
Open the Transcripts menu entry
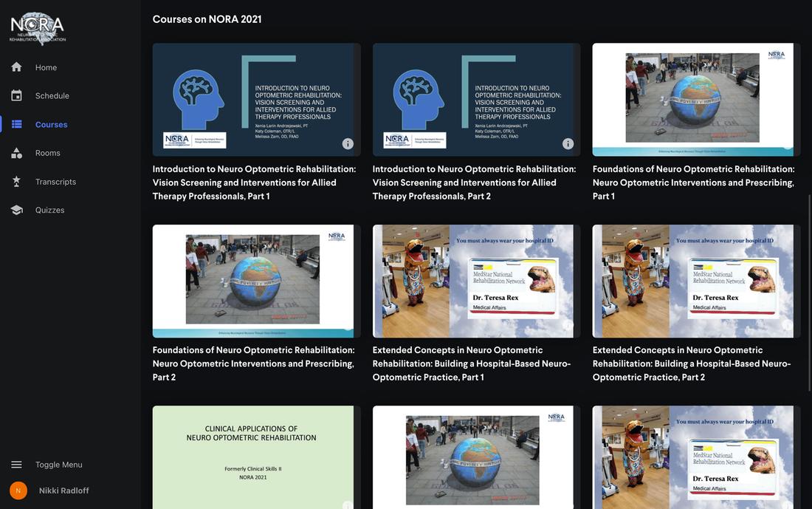click(55, 180)
